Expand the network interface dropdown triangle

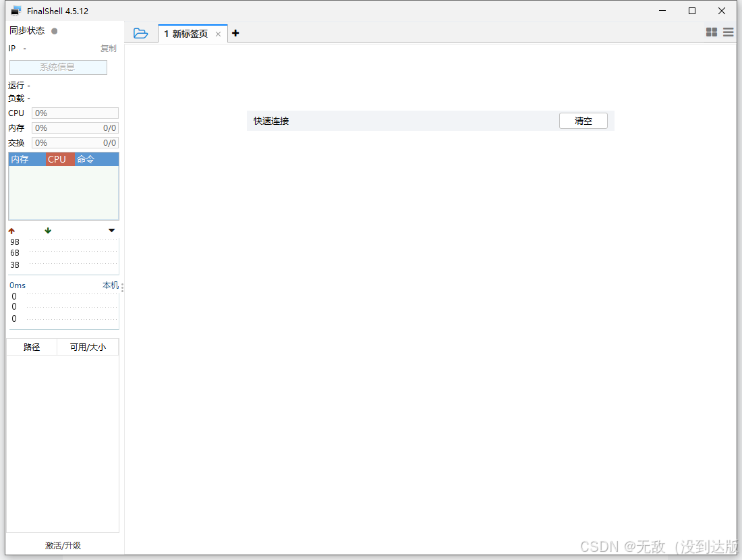111,231
